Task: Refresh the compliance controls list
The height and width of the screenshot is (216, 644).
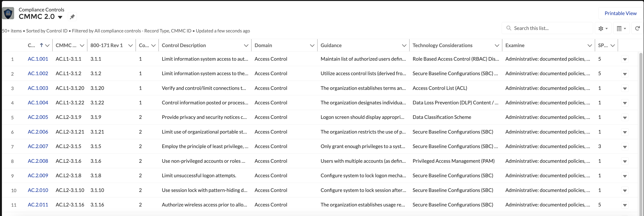Action: [x=637, y=28]
